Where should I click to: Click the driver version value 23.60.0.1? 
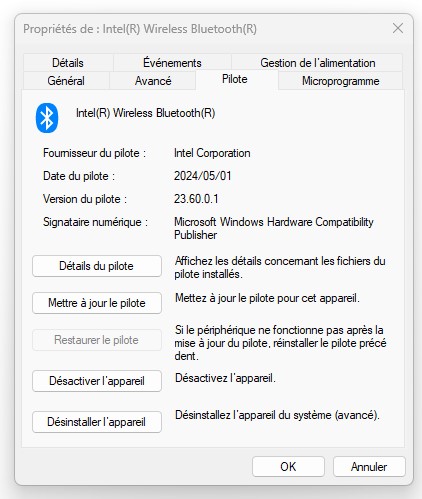(x=196, y=199)
